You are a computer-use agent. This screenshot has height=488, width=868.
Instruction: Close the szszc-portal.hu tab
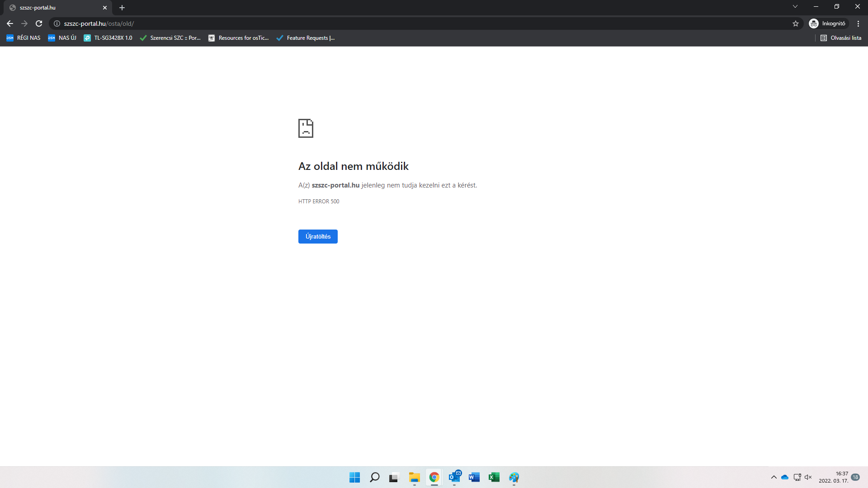tap(105, 8)
